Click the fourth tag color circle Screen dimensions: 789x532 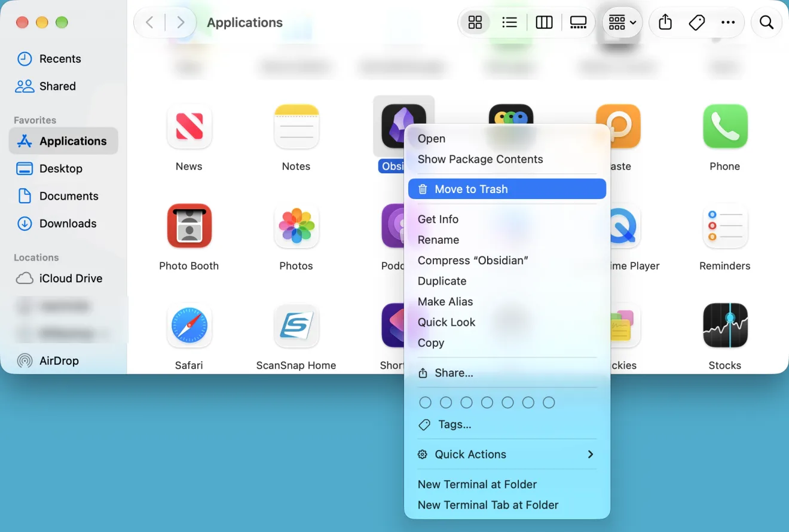click(487, 403)
